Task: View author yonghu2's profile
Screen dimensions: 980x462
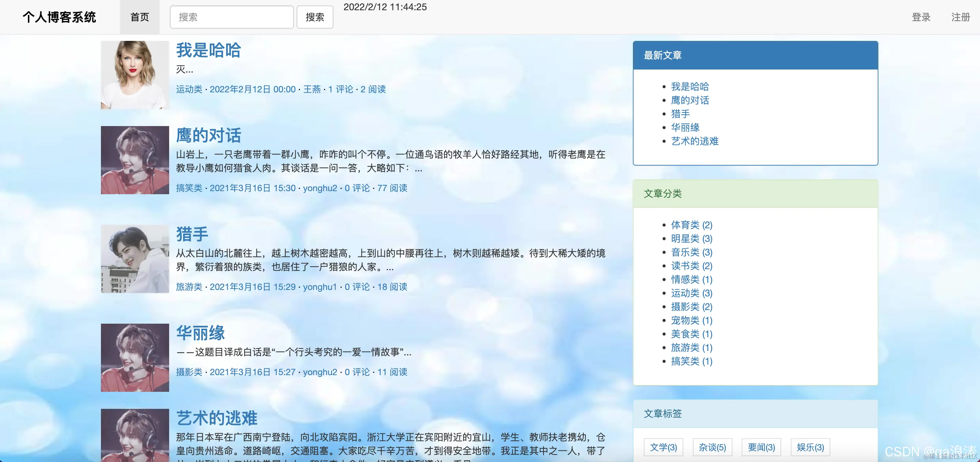Action: pos(320,188)
